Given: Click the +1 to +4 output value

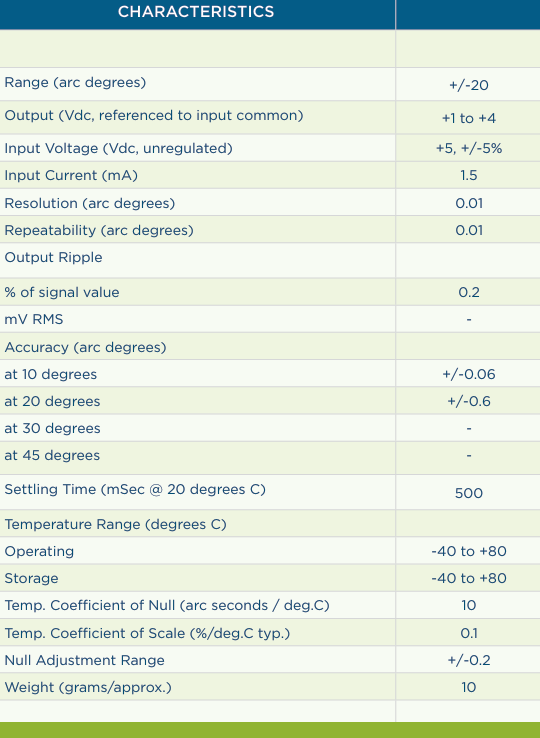Looking at the screenshot, I should coord(468,118).
